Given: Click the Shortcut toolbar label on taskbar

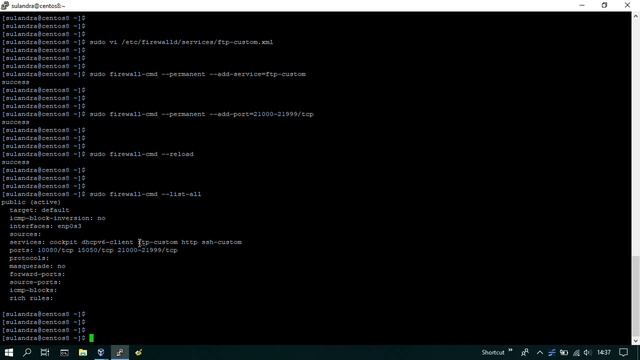Looking at the screenshot, I should pos(492,353).
